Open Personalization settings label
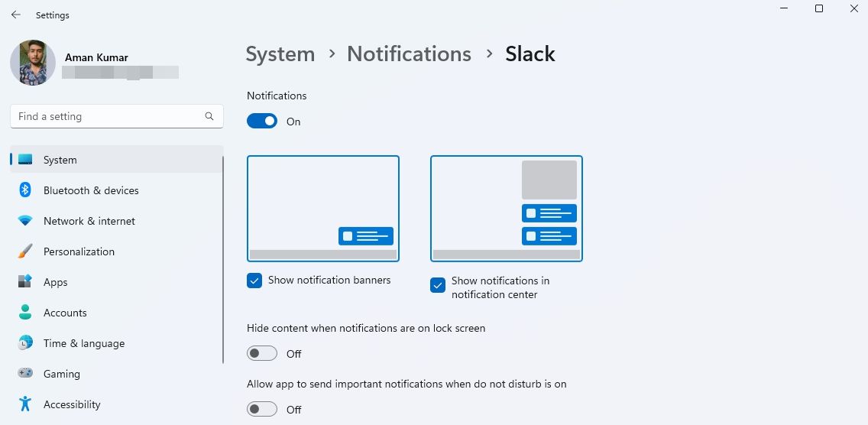Viewport: 868px width, 425px height. coord(79,251)
